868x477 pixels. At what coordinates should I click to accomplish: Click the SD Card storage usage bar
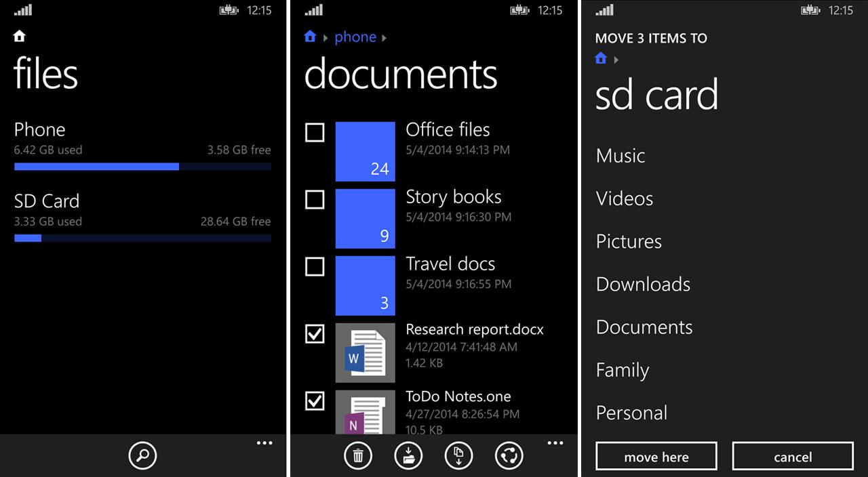click(x=142, y=238)
